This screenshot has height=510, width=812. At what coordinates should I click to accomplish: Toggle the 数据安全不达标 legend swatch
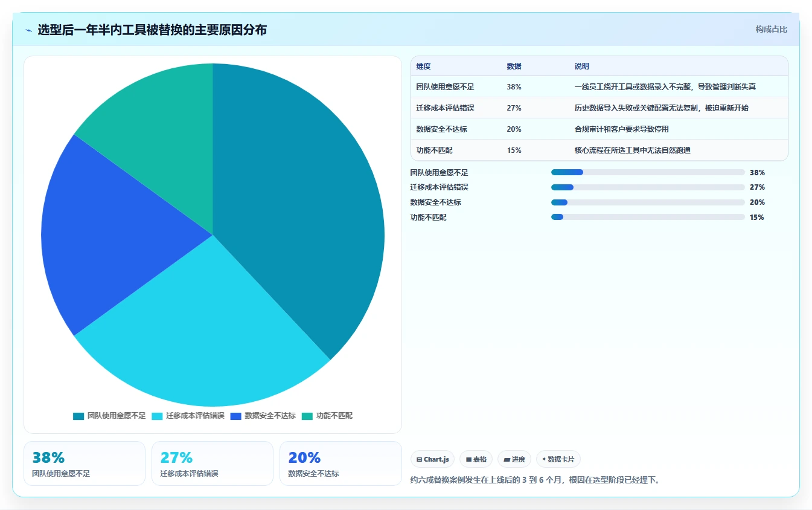(x=235, y=416)
